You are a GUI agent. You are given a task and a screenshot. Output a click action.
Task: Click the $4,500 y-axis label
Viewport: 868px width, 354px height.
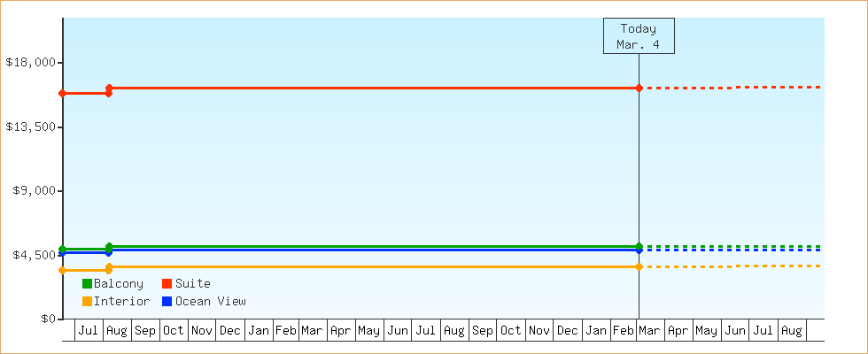coord(34,255)
